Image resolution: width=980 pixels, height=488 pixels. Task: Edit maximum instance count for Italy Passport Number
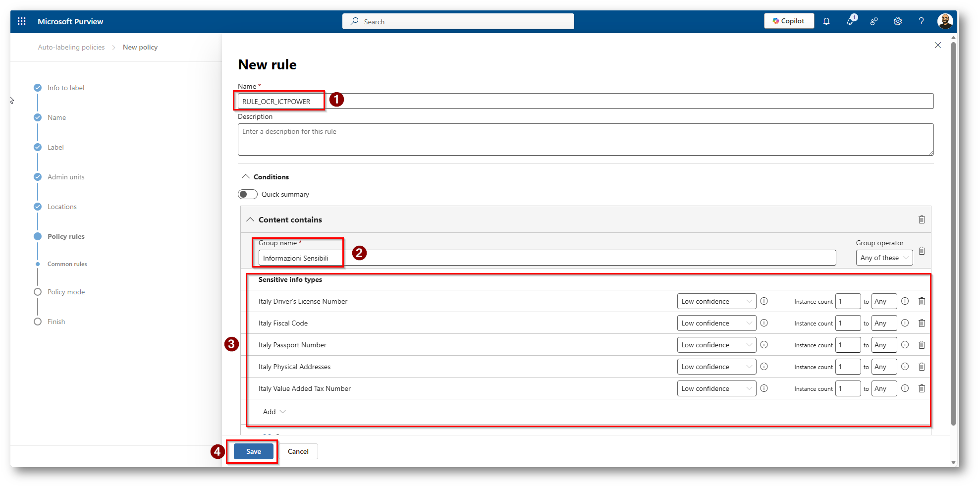click(x=884, y=345)
